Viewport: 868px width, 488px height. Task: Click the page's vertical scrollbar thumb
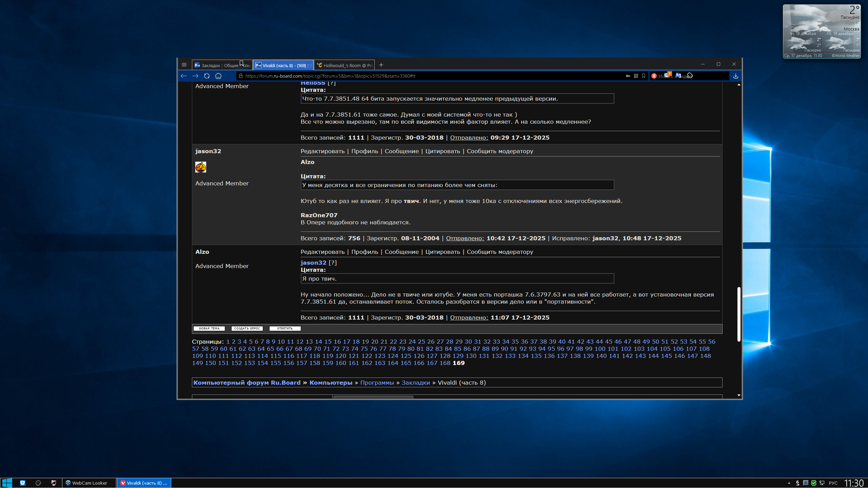pos(739,314)
